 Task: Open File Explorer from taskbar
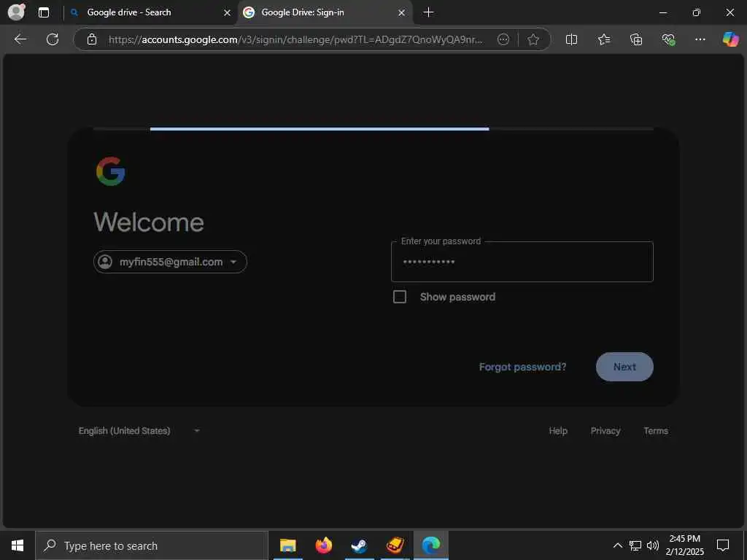click(287, 545)
